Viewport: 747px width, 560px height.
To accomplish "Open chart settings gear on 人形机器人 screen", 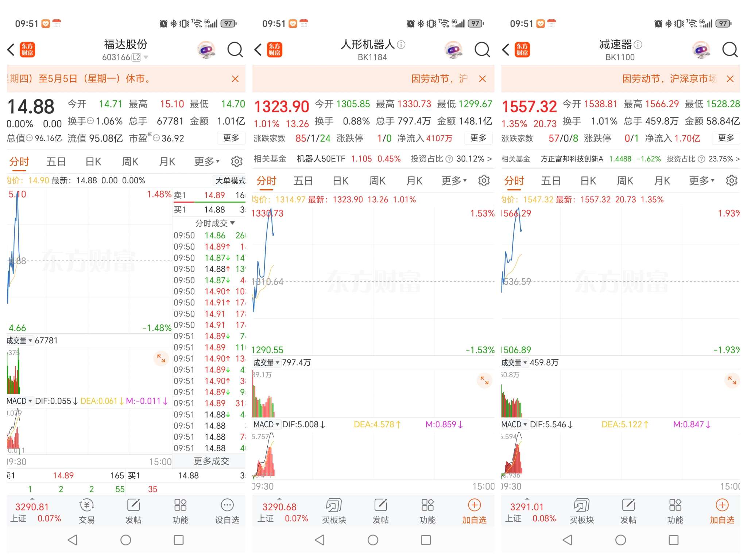I will (x=484, y=180).
